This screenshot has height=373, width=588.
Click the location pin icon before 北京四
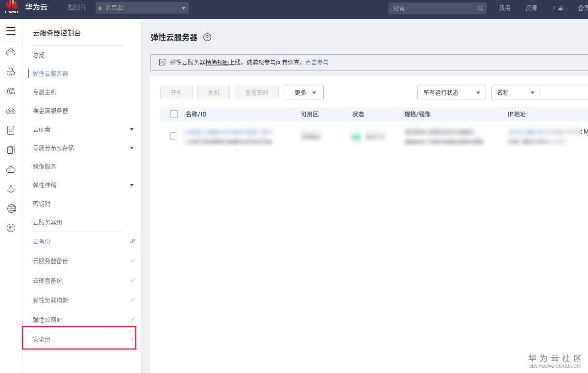click(x=100, y=8)
